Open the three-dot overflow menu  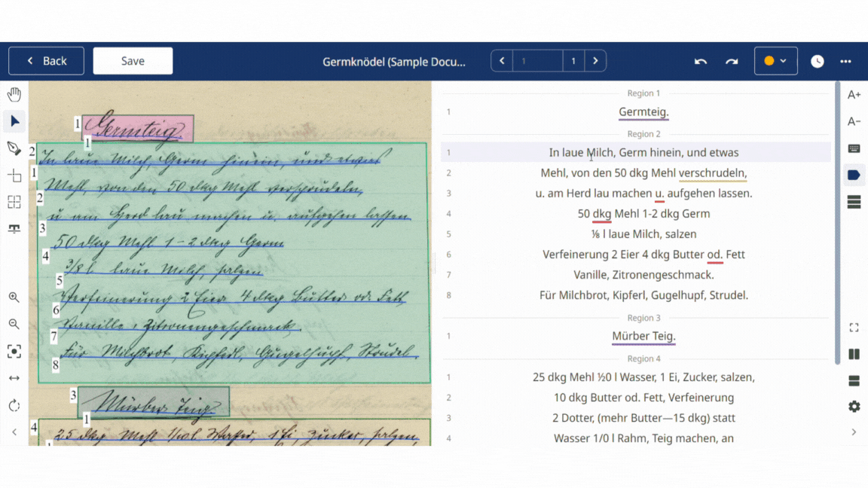845,61
